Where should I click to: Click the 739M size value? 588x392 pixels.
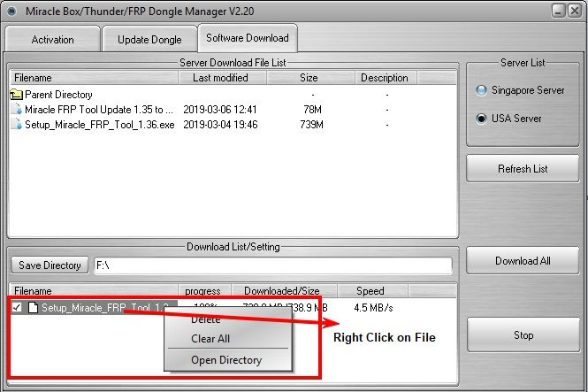311,125
